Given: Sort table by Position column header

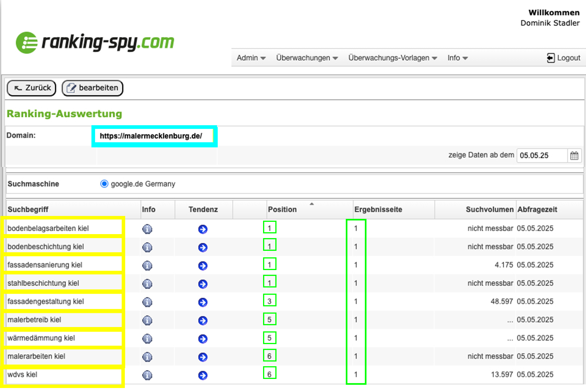Looking at the screenshot, I should pyautogui.click(x=282, y=209).
